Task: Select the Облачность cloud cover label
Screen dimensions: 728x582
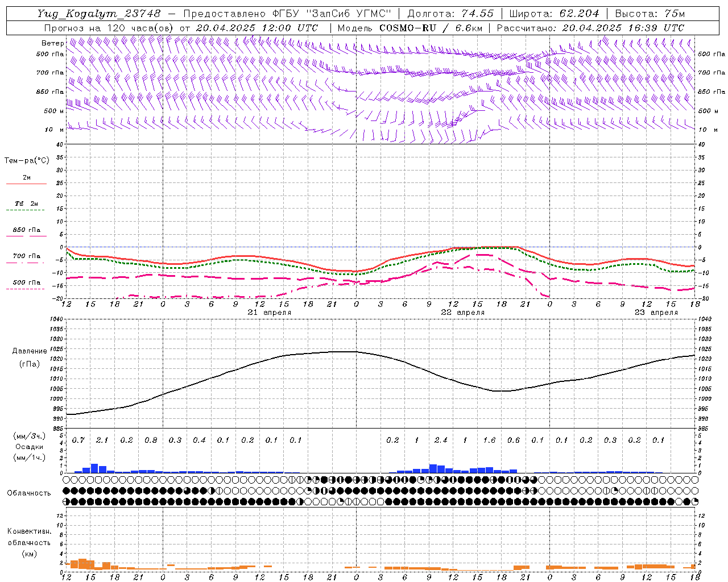Action: [29, 493]
